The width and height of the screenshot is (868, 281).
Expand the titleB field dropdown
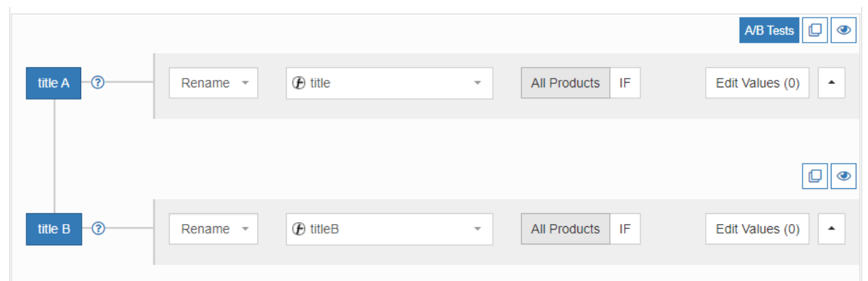477,230
